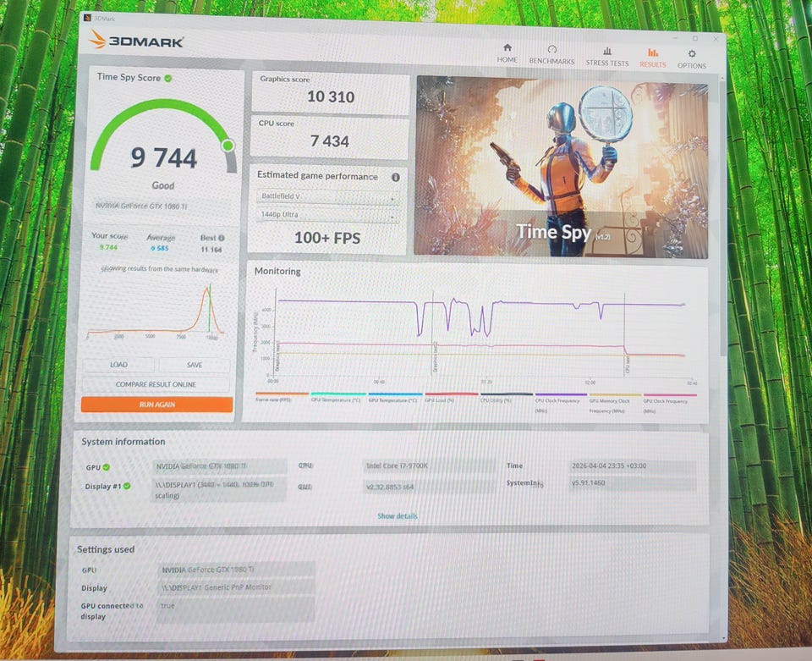Click the SAVE button
The height and width of the screenshot is (661, 812).
195,366
